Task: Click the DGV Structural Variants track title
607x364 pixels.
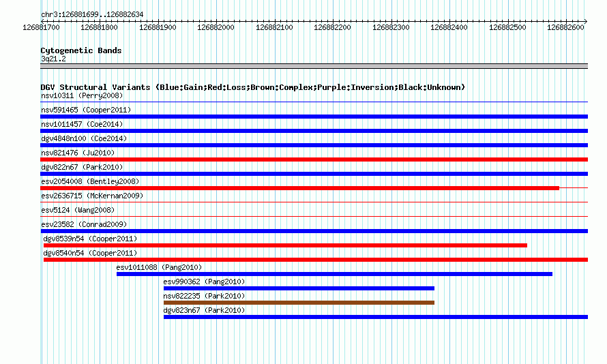Action: click(252, 87)
